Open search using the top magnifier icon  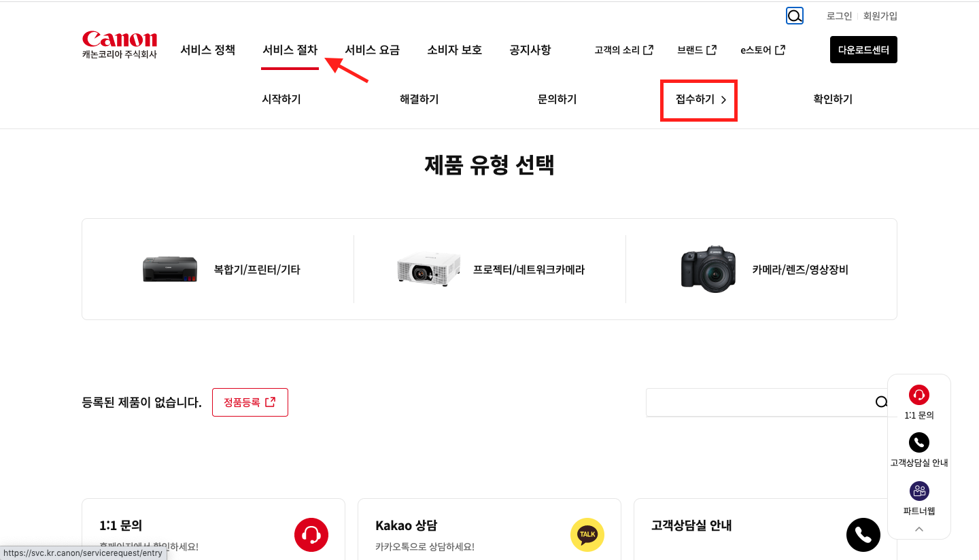pyautogui.click(x=794, y=15)
